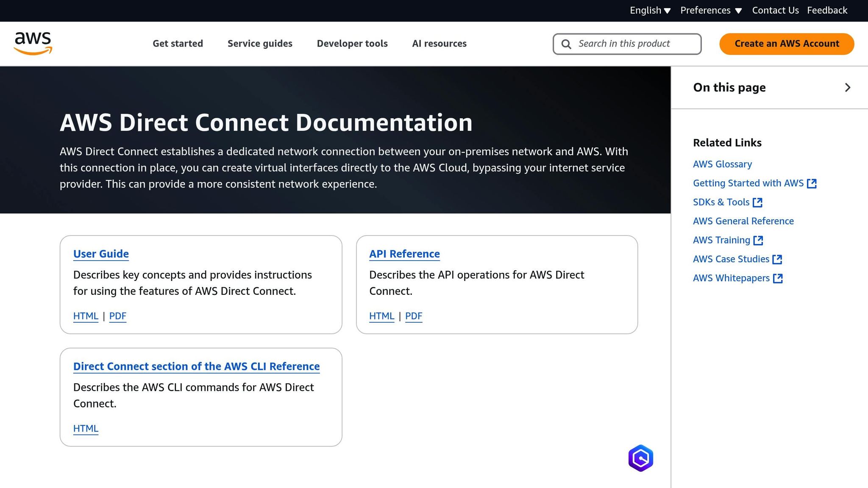
Task: Open the User Guide PDF link
Action: pyautogui.click(x=118, y=316)
